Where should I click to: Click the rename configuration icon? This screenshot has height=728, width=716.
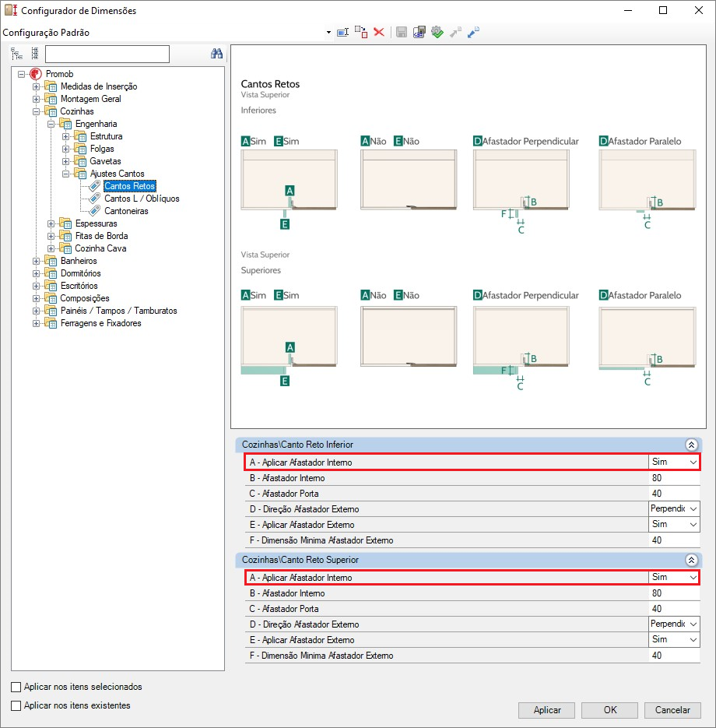coord(342,33)
